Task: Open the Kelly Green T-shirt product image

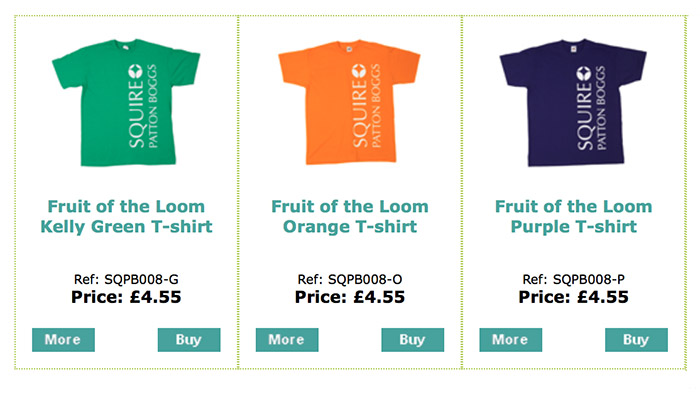Action: [126, 103]
